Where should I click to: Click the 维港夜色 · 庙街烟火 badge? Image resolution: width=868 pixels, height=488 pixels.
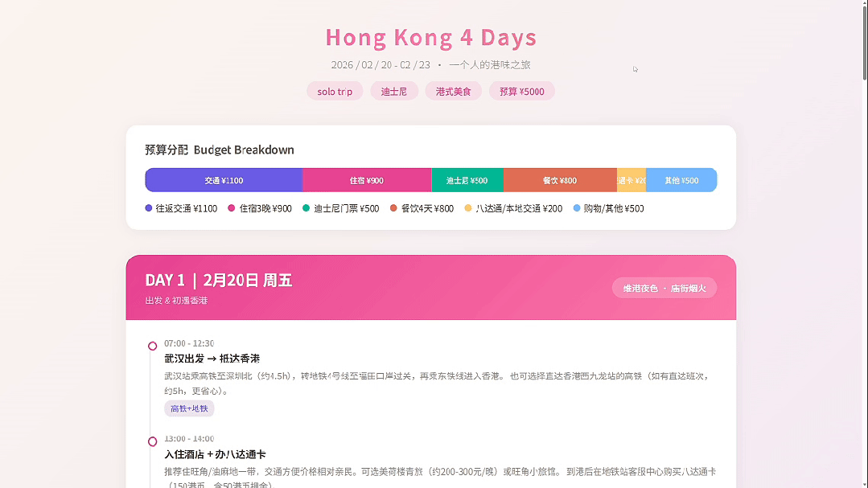click(x=664, y=287)
